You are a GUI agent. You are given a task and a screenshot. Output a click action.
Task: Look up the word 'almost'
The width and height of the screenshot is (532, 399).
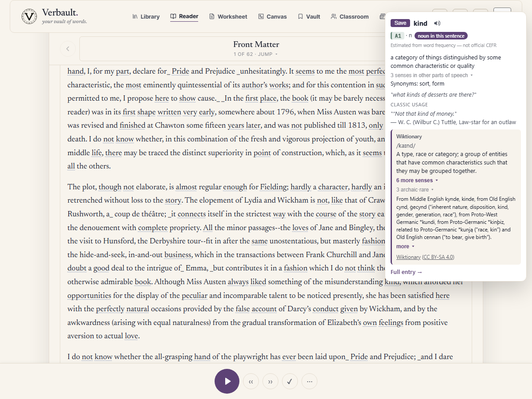click(x=186, y=187)
